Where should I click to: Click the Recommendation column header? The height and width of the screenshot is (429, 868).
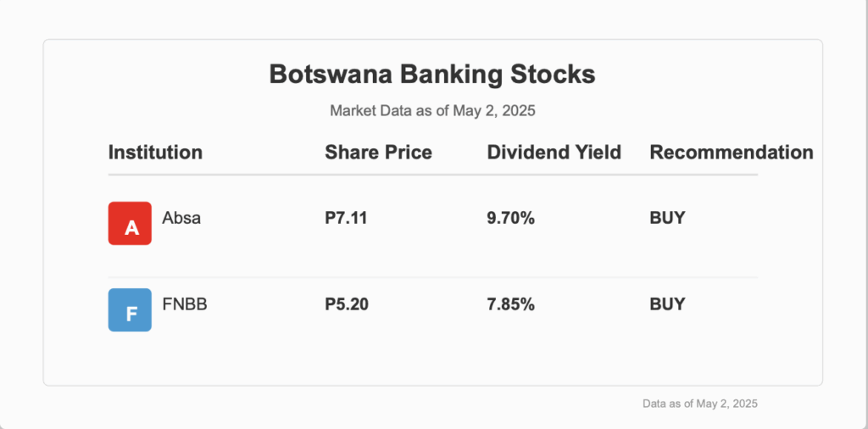[732, 153]
